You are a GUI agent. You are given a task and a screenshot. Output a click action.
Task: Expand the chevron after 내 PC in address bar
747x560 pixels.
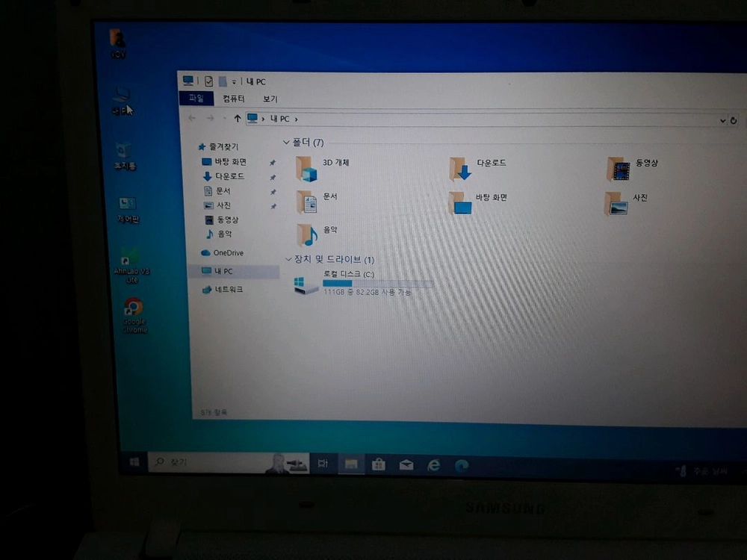[297, 119]
